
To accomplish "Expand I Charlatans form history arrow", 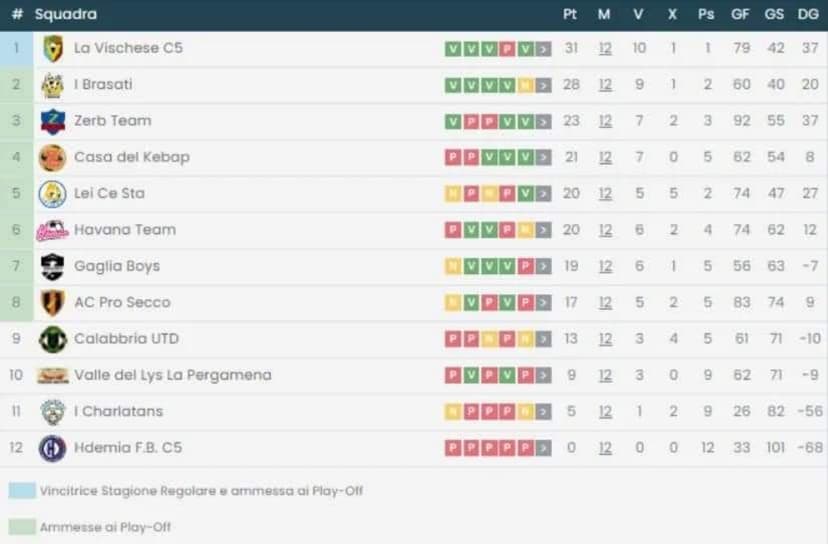I will click(544, 412).
